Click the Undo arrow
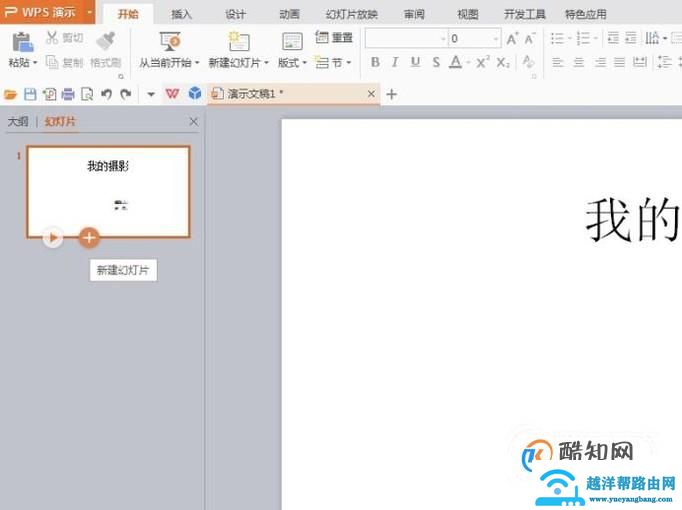682x510 pixels. pyautogui.click(x=107, y=94)
